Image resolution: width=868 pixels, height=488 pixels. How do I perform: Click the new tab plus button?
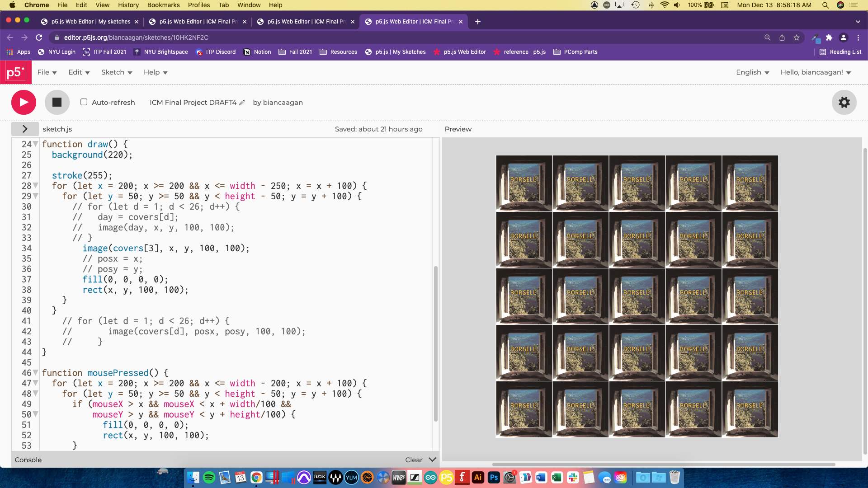tap(478, 22)
